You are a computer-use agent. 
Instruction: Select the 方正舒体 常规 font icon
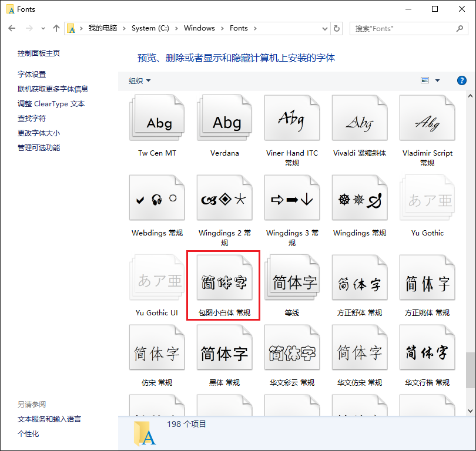coord(360,278)
